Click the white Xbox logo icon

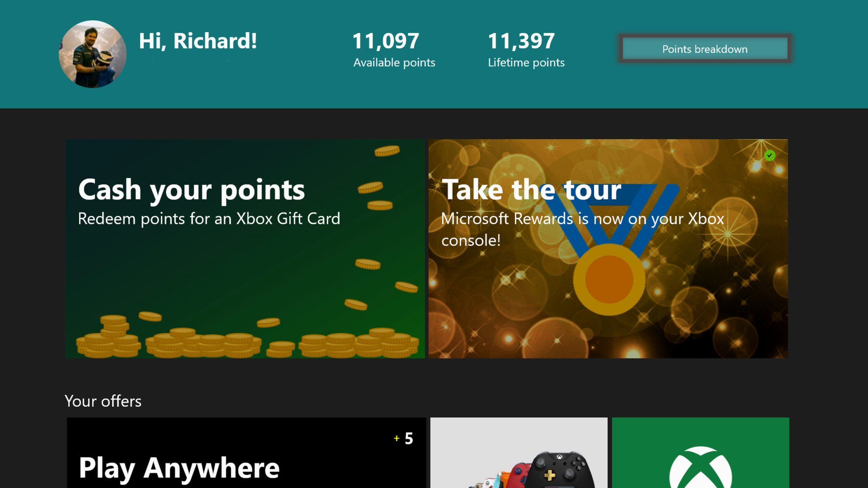[700, 468]
